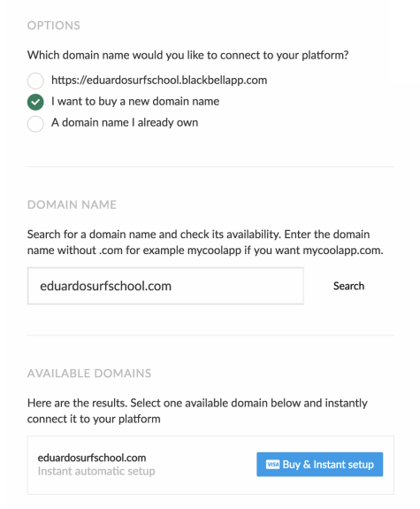Click the 'Instant automatic setup' subtitle
This screenshot has width=420, height=509.
96,471
